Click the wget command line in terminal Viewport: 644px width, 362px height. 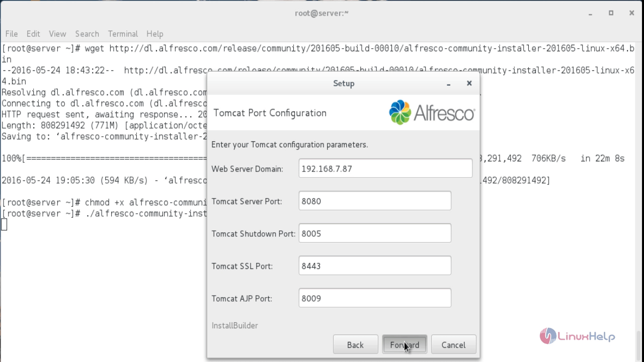click(318, 53)
